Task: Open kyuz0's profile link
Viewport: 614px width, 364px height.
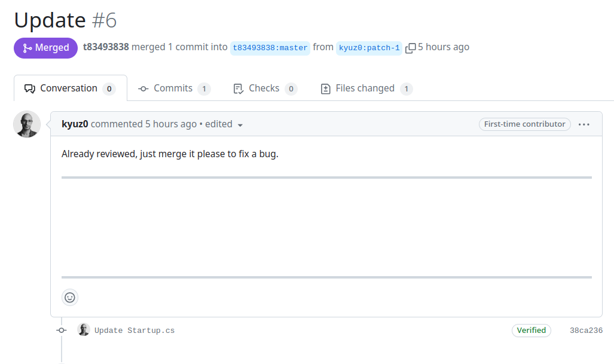Action: click(x=75, y=124)
